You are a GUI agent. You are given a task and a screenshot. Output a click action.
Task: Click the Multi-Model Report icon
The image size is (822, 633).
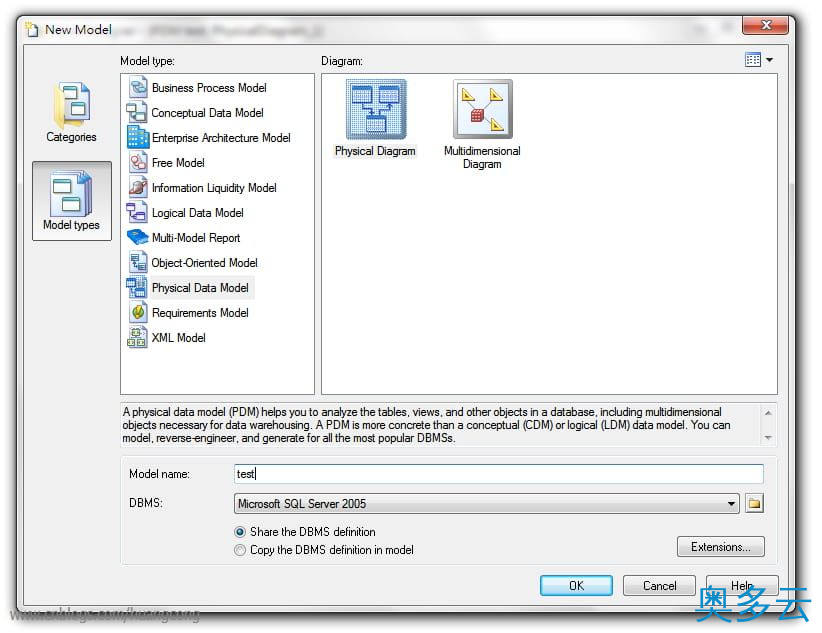click(x=138, y=238)
